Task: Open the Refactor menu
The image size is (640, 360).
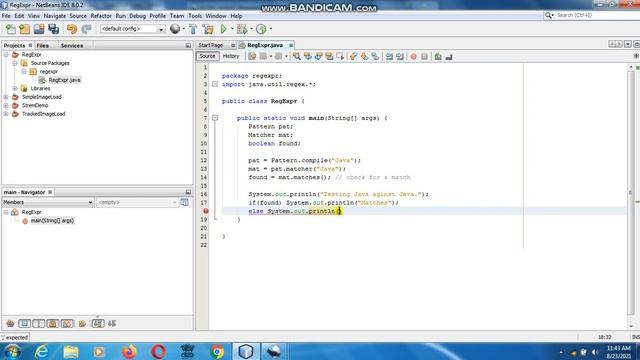Action: pyautogui.click(x=101, y=16)
